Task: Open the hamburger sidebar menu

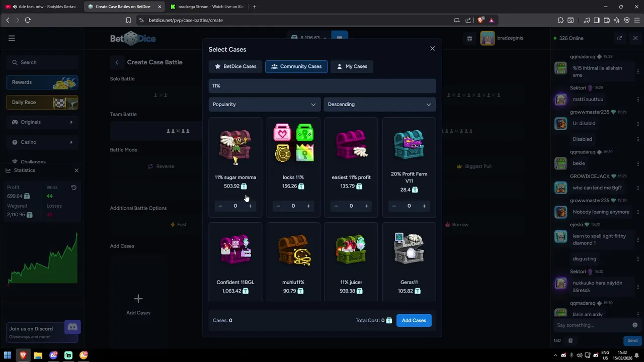Action: click(12, 38)
